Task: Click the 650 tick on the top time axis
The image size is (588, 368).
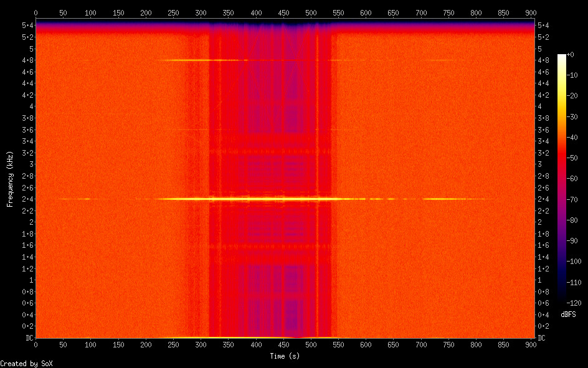Action: pos(393,12)
